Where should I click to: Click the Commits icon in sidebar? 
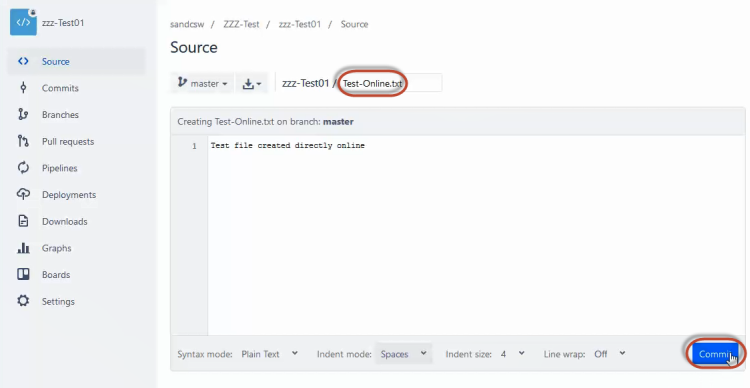[x=23, y=88]
